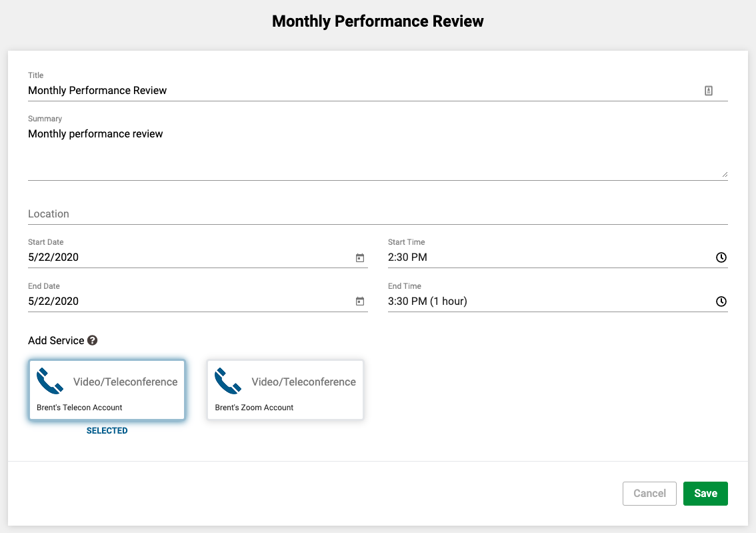Click into the Summary text area
Viewport: 756px width, 533px height.
377,152
